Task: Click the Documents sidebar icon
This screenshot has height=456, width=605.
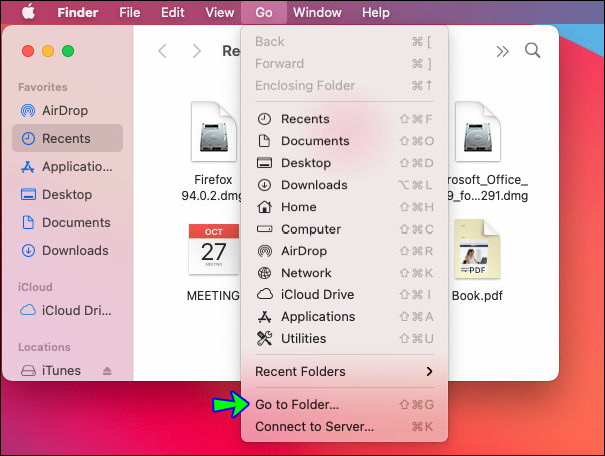Action: click(x=28, y=223)
